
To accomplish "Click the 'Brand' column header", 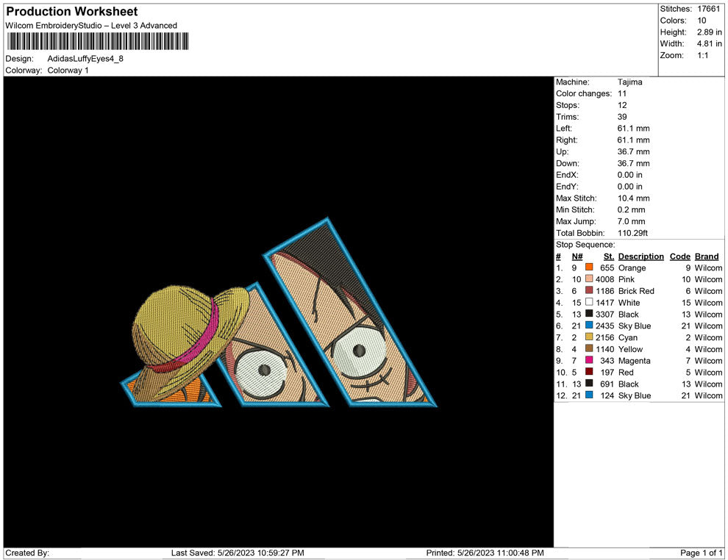I will (x=707, y=256).
